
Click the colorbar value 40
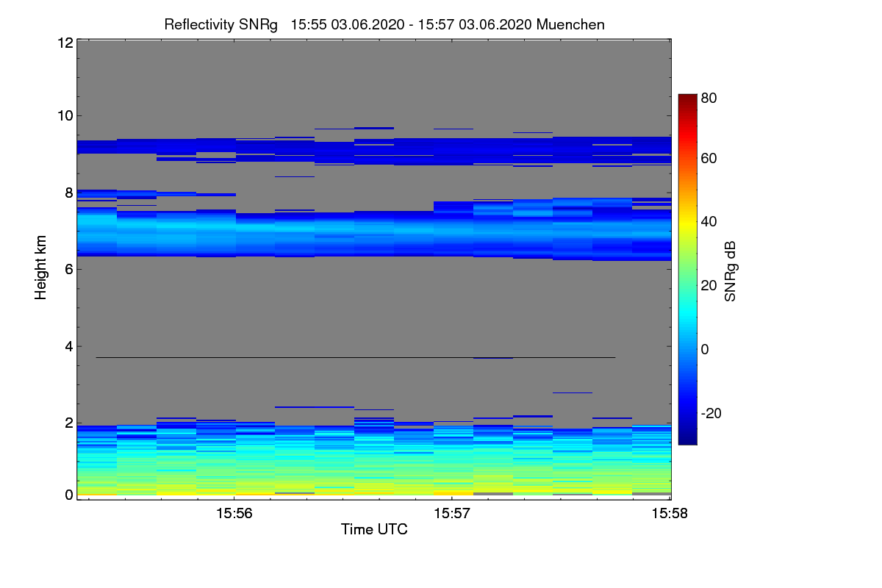tap(709, 222)
